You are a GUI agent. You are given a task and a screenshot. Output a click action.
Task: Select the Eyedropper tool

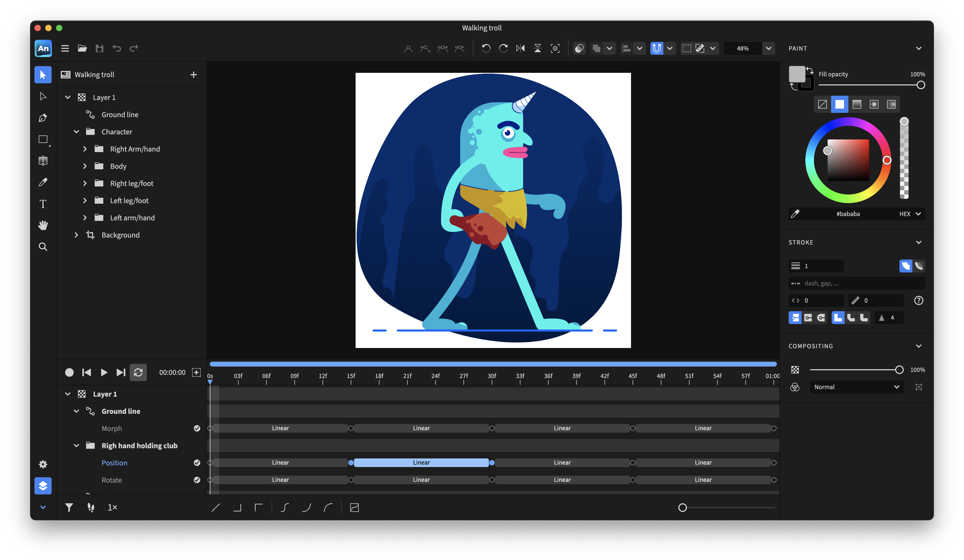tap(43, 182)
